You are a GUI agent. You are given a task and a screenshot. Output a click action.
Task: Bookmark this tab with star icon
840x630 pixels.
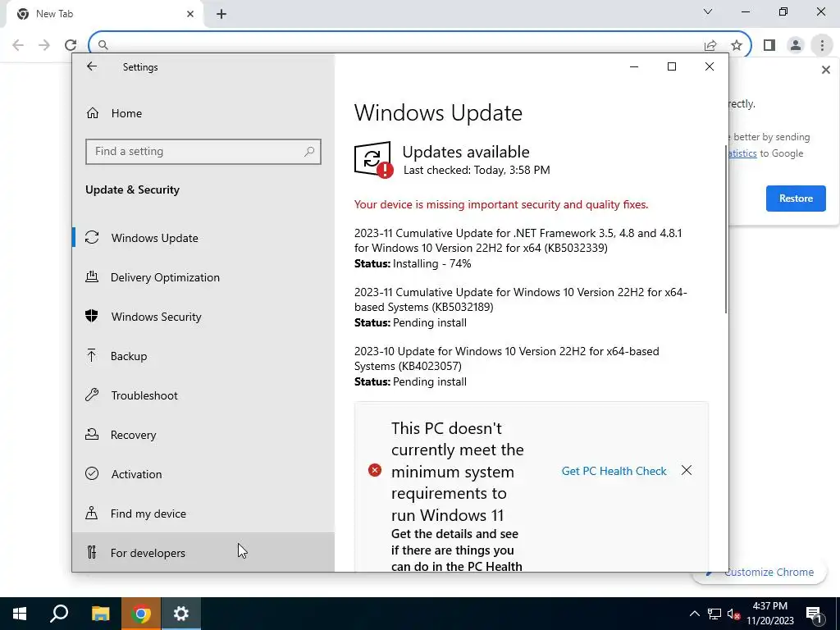[737, 45]
